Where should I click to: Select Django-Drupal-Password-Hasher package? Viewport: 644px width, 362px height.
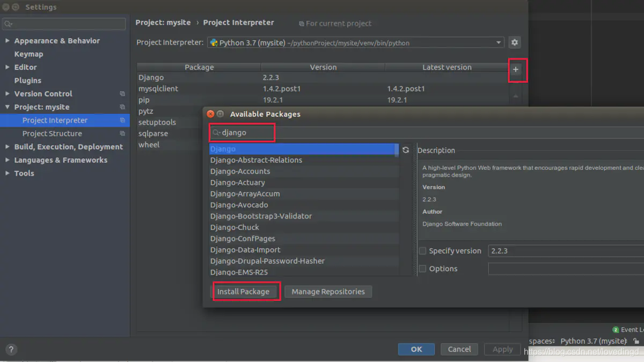click(x=302, y=261)
